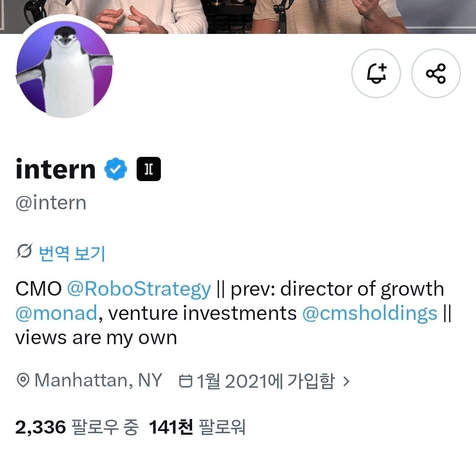Screen dimensions: 476x449
Task: Open the penguin profile picture
Action: [x=64, y=70]
